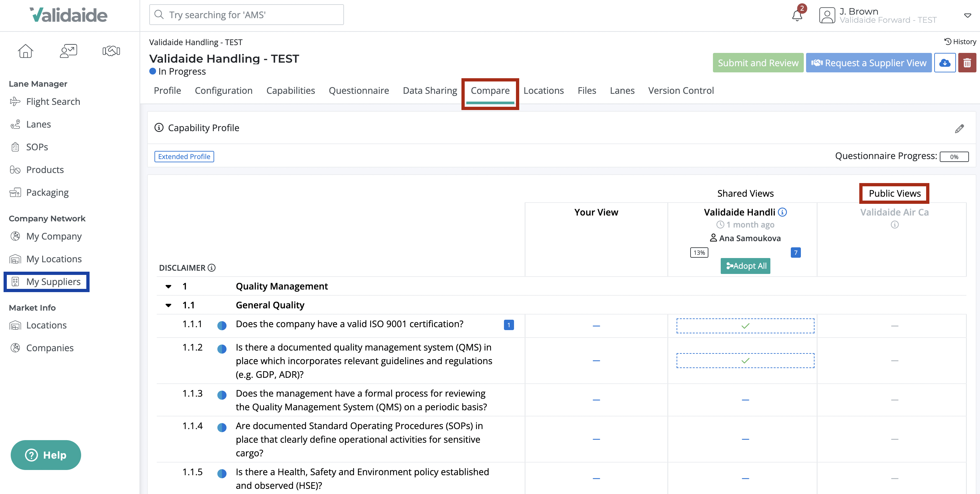The height and width of the screenshot is (494, 980).
Task: Collapse section 1 Quality Management
Action: [x=168, y=286]
